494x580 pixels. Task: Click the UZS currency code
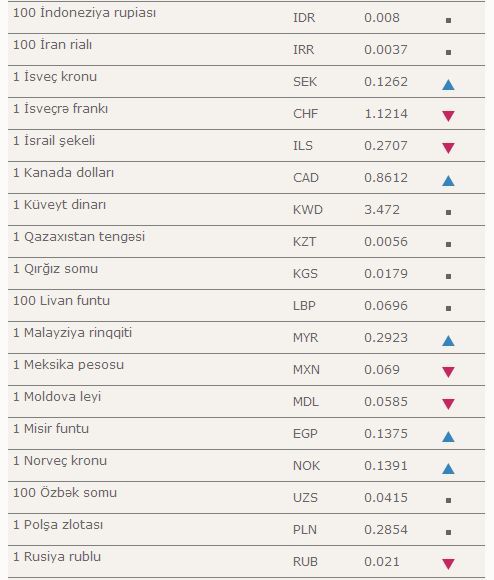pos(305,498)
